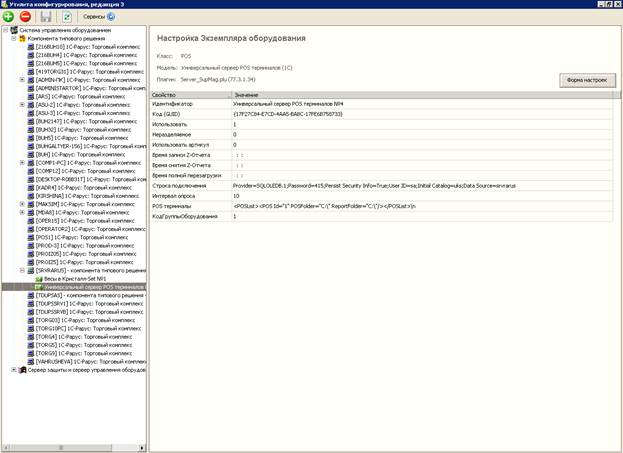Viewport: 623px width, 453px height.
Task: Expand the [ASU-2] tree node
Action: pyautogui.click(x=22, y=105)
